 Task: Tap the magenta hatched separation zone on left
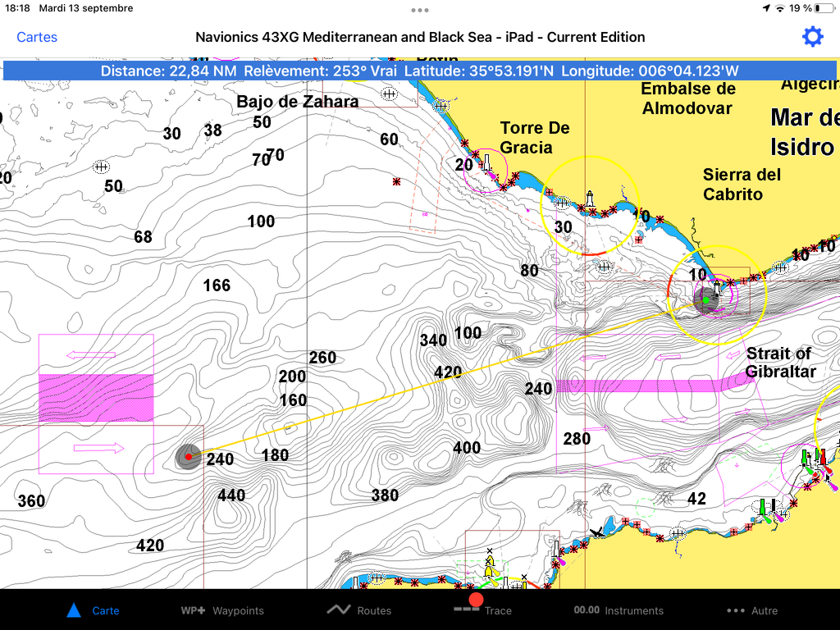97,398
